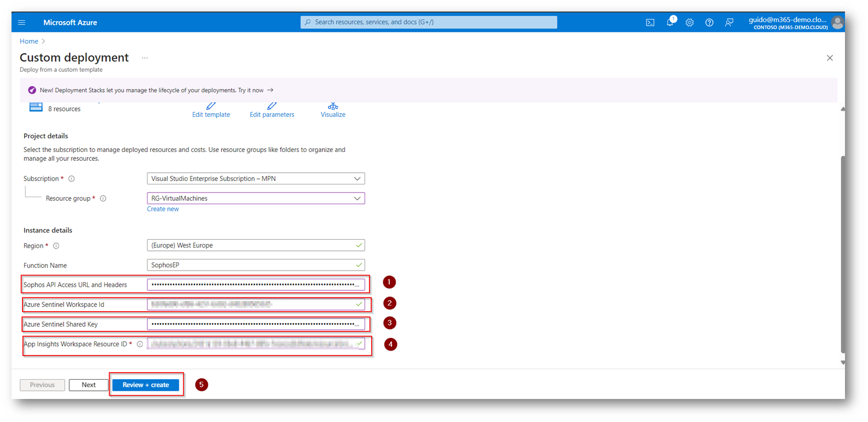
Task: Focus the Search resources, services, and docs box
Action: tap(429, 22)
